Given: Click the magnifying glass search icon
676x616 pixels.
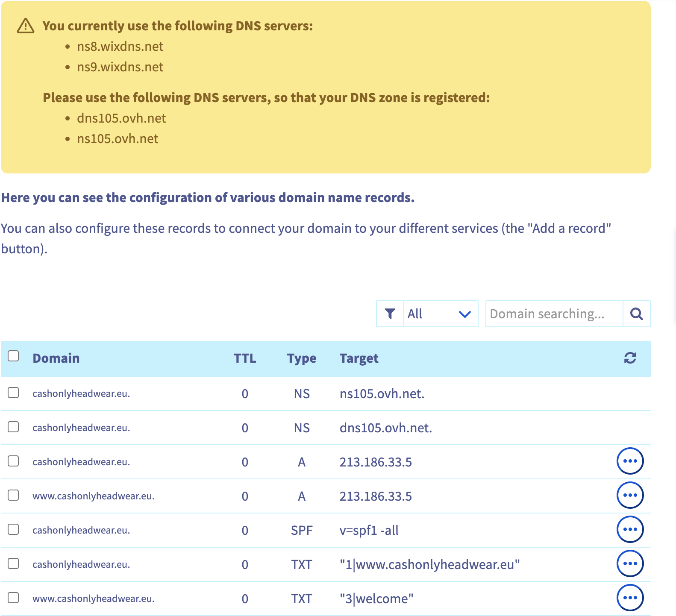Looking at the screenshot, I should coord(636,314).
